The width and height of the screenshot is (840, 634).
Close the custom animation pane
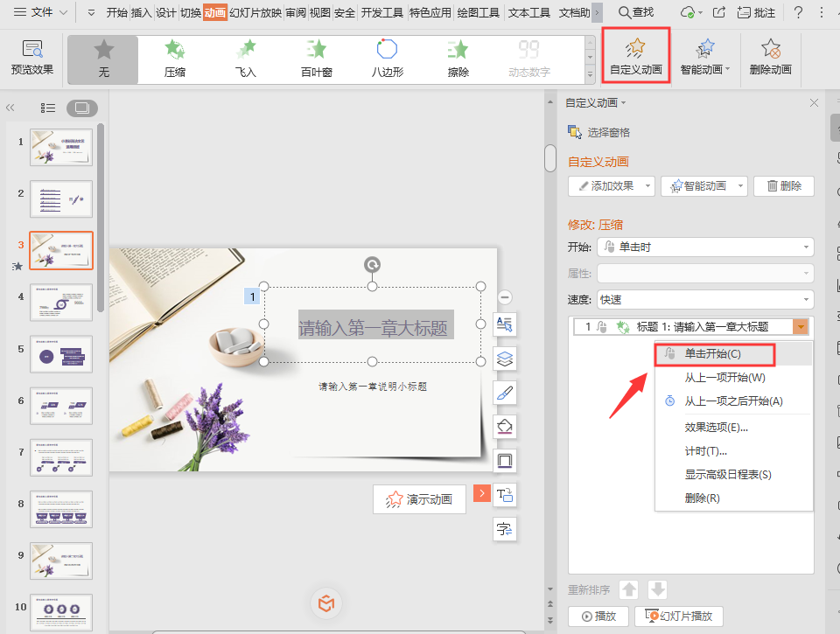[814, 103]
